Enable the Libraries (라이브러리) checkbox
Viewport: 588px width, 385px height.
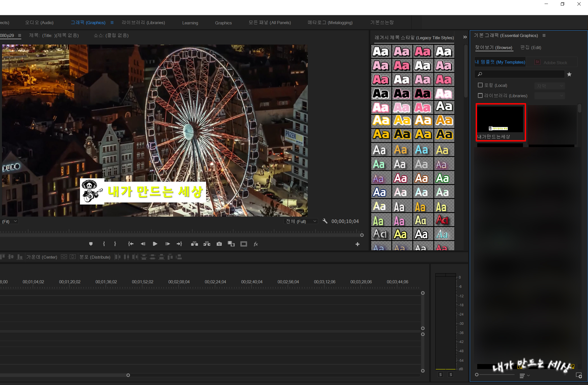pos(480,96)
